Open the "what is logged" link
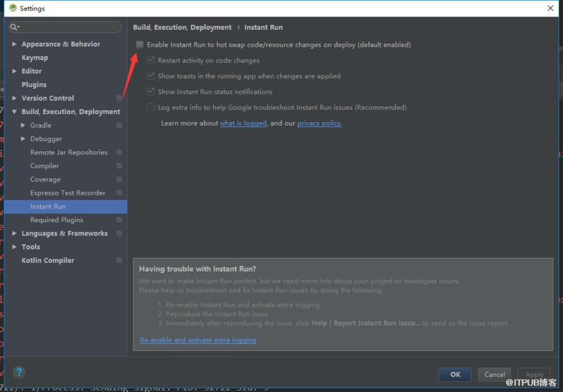The image size is (563, 392). (x=243, y=123)
